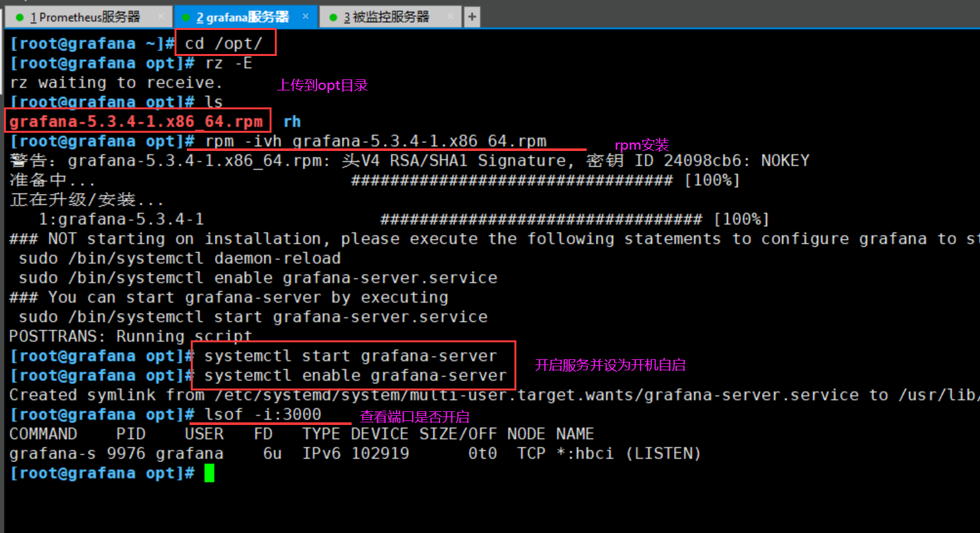Click the 'rpm -ivh grafana-5.3.4-1.x86_64.rpm' command
The width and height of the screenshot is (980, 533).
click(376, 141)
